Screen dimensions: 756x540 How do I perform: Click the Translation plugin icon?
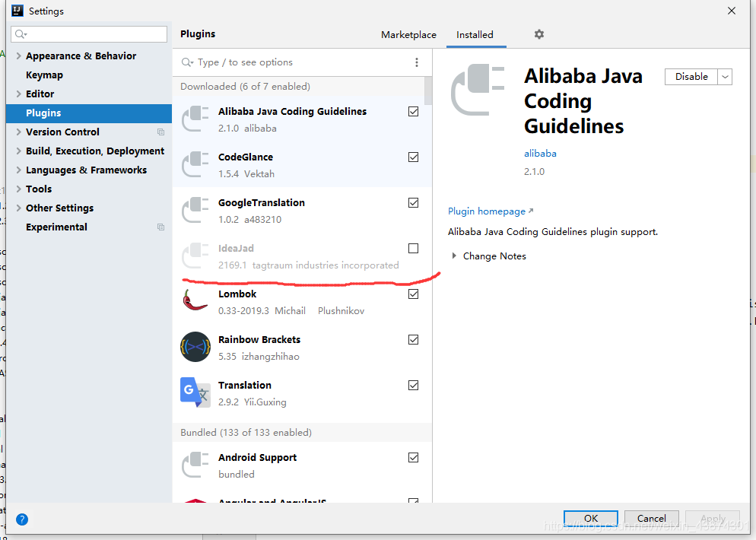point(195,392)
